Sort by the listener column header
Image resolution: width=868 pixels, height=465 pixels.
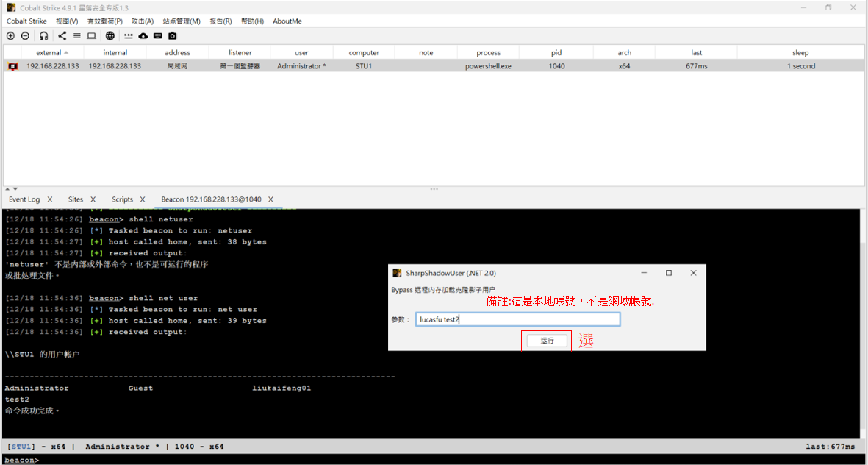[x=240, y=53]
